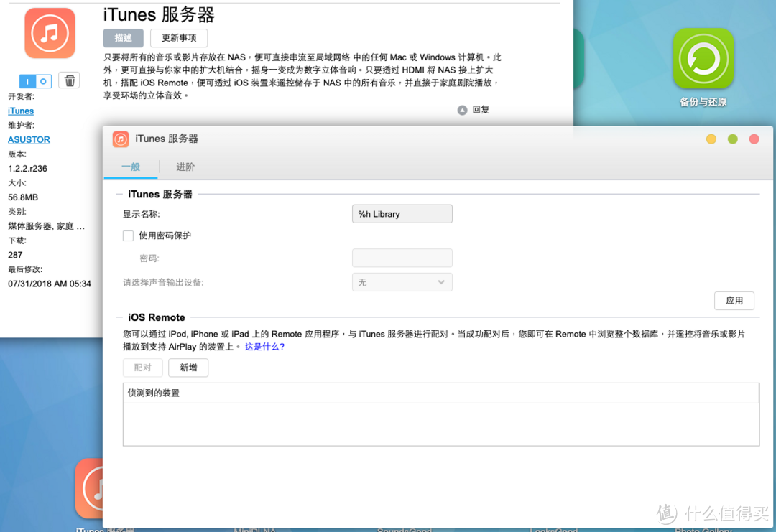The image size is (776, 532).
Task: Click the green maximize window button
Action: pos(732,139)
